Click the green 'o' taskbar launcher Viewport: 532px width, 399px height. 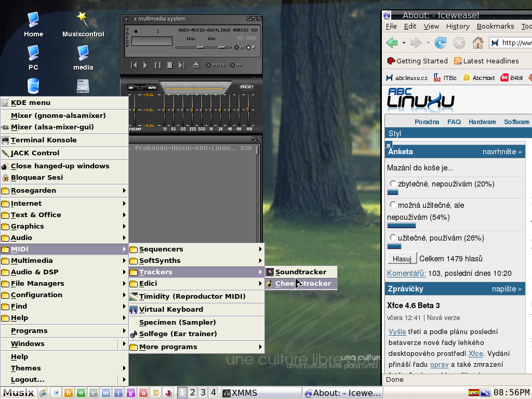[81, 393]
